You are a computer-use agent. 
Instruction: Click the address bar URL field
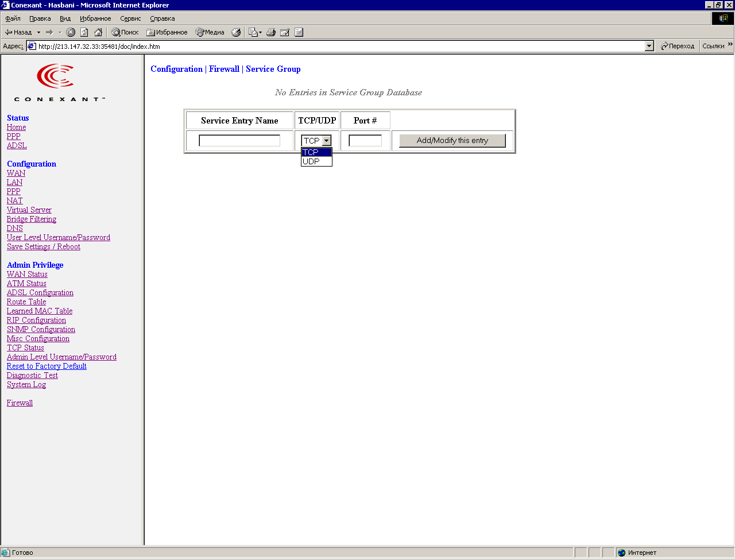pos(341,46)
